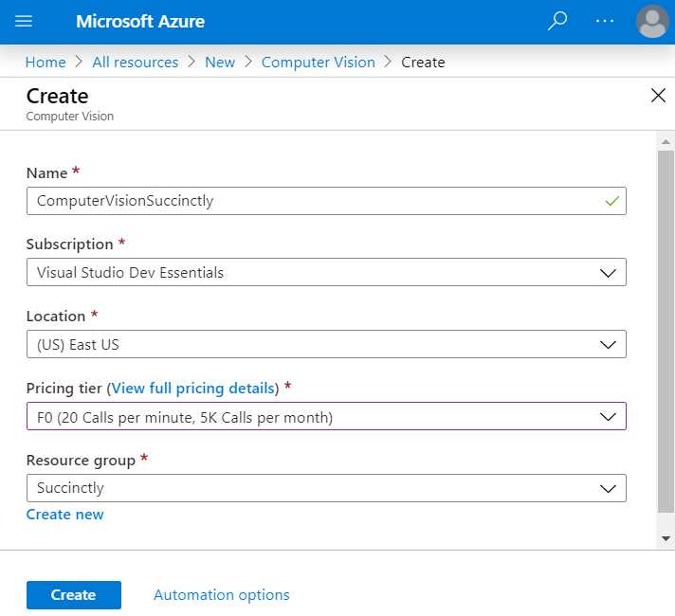Expand the Location dropdown

(x=326, y=344)
